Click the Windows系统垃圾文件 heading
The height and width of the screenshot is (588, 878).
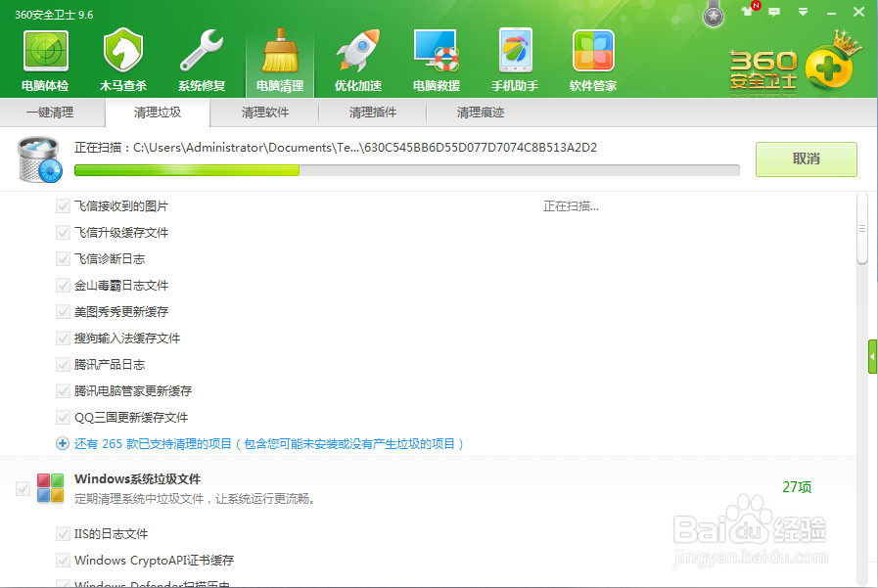[138, 478]
